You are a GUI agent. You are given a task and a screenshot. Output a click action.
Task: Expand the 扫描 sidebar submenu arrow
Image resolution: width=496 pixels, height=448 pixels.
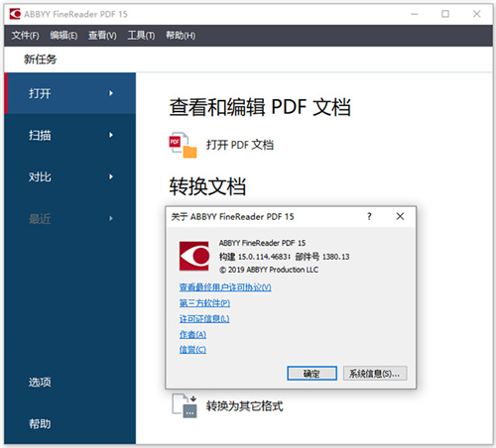click(111, 135)
